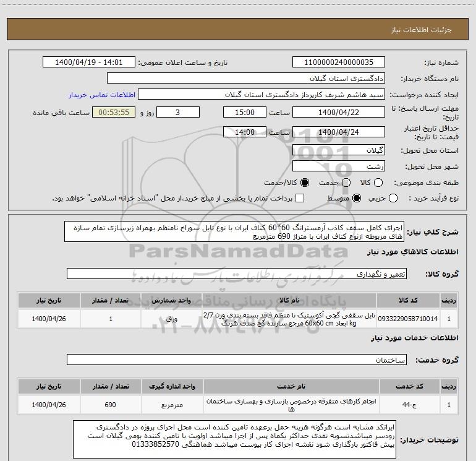Viewport: 476px width, 461px height.
Task: Click the goods group field تعمیر و نگهداری
Action: [x=237, y=274]
